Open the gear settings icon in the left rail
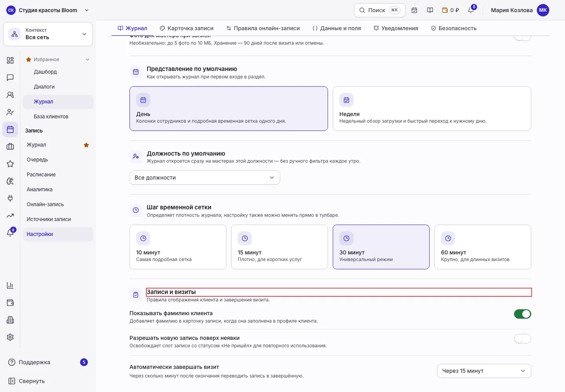 (x=10, y=337)
